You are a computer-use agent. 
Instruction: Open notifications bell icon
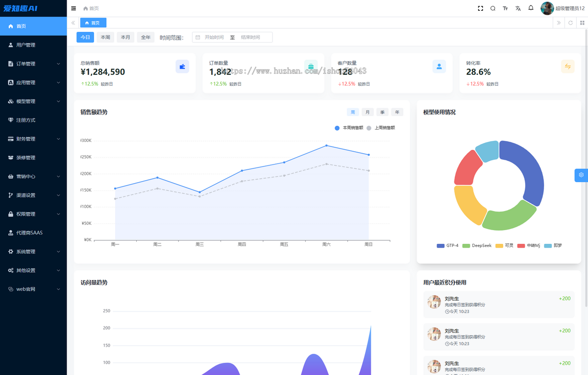(531, 8)
